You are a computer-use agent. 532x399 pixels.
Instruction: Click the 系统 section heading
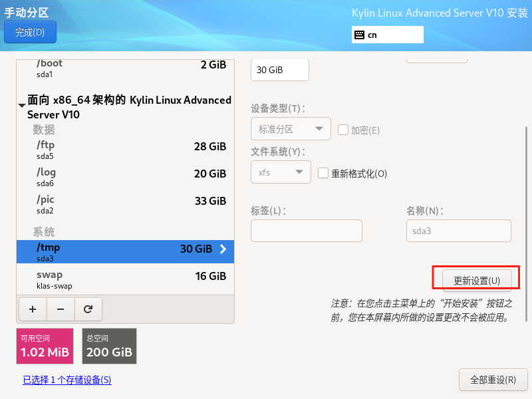pos(44,232)
